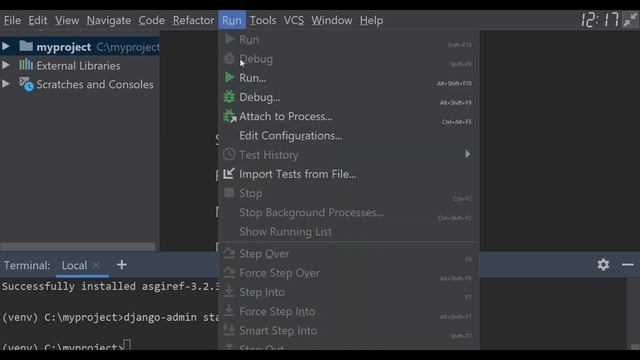Open the Code menu
640x360 pixels.
pos(151,20)
